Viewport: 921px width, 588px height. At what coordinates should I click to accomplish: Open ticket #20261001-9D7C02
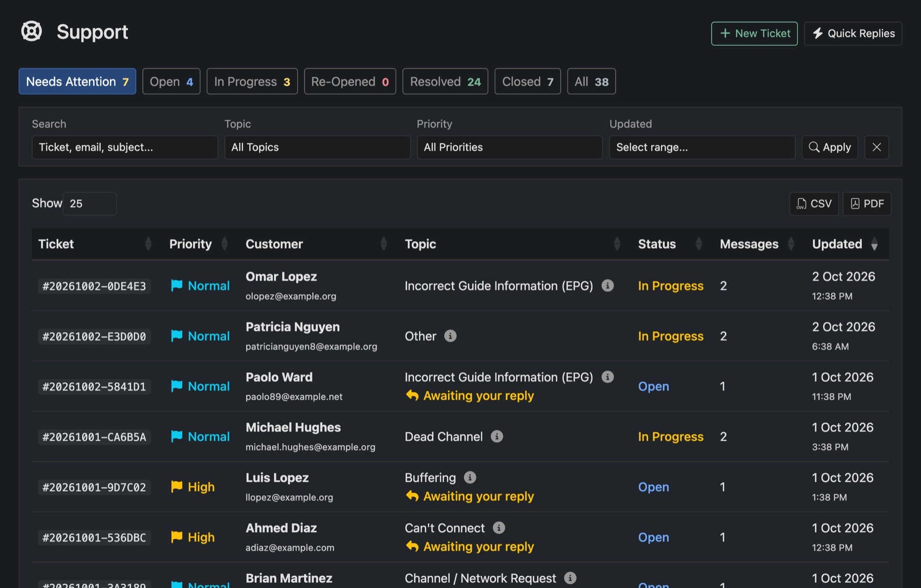click(x=94, y=487)
